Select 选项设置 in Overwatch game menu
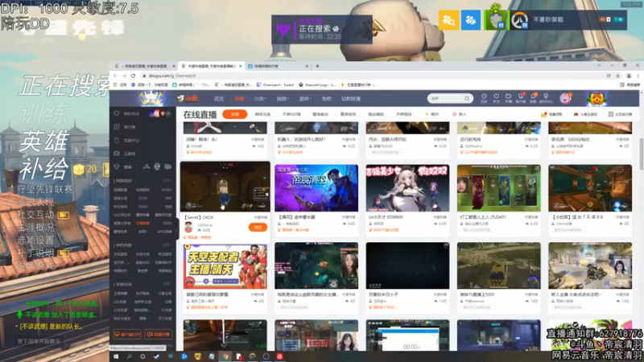This screenshot has height=362, width=644. [35, 240]
